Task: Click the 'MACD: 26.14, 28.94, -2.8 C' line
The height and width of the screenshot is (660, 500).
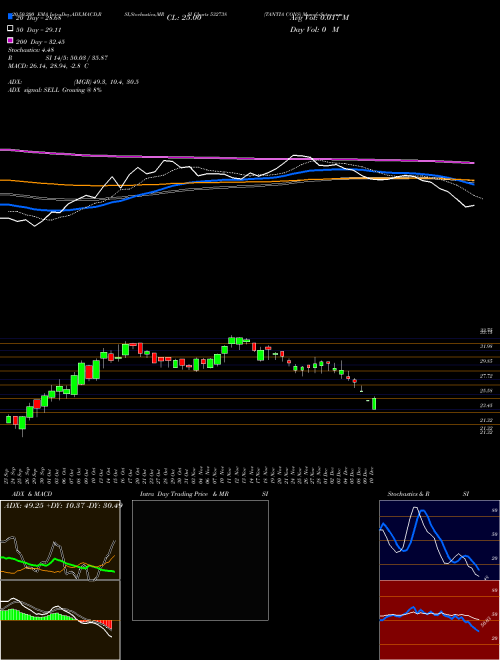Action: tap(48, 66)
